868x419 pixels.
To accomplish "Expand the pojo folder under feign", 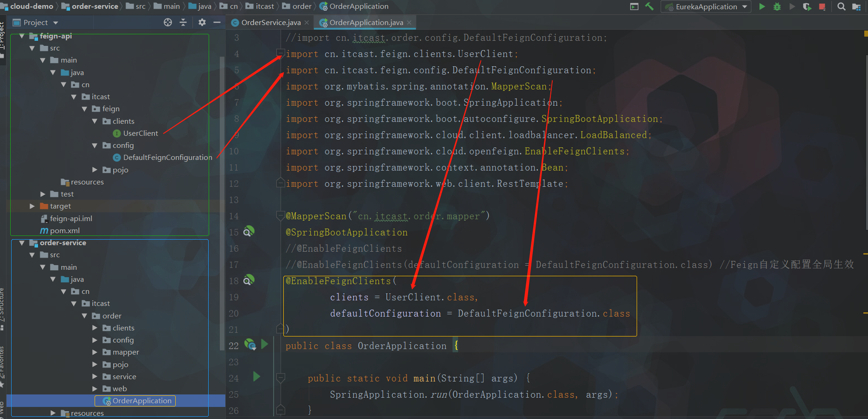I will (x=95, y=170).
